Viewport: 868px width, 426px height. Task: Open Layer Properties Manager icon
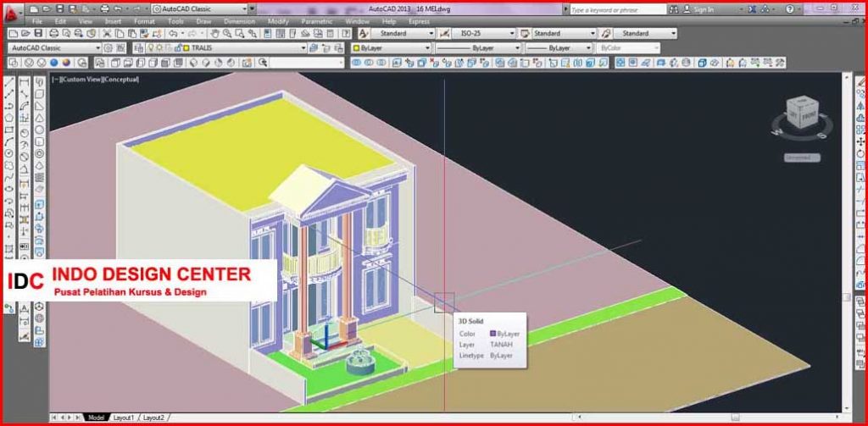click(x=138, y=48)
